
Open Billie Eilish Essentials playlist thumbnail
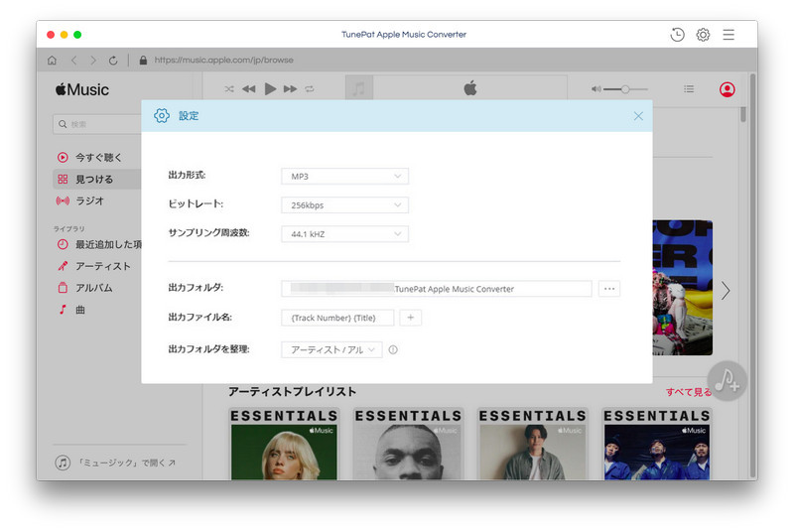[x=284, y=445]
